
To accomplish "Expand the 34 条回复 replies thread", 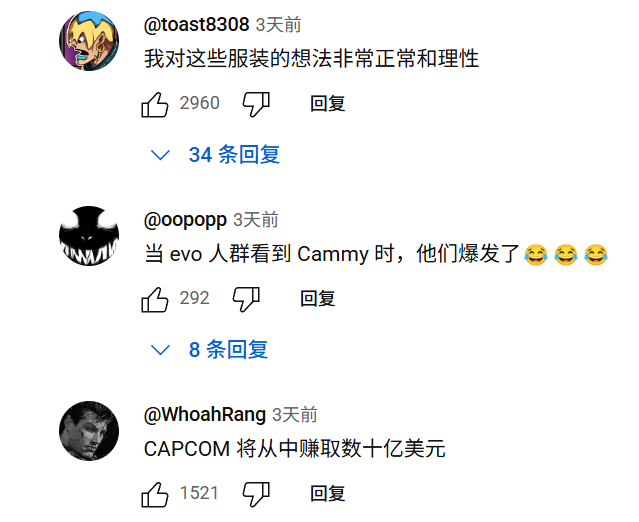I will tap(215, 155).
